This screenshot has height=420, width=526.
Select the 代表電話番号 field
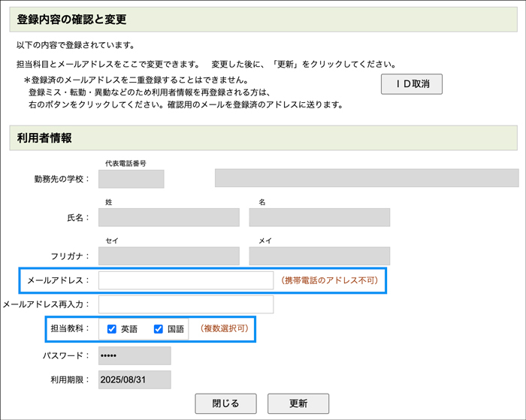point(131,179)
